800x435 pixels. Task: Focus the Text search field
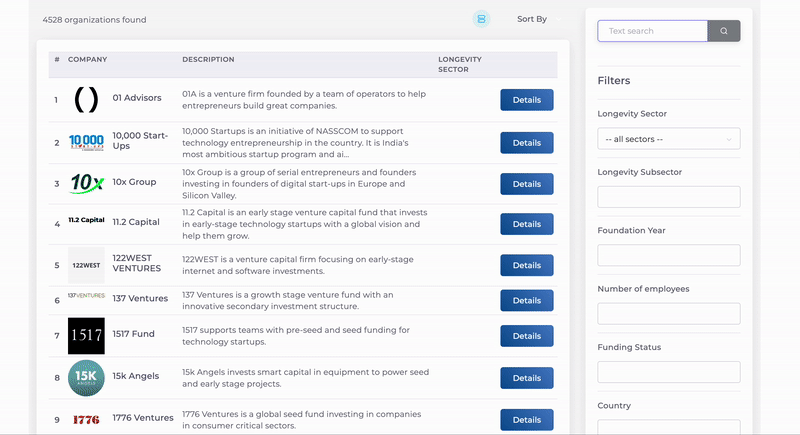pyautogui.click(x=653, y=31)
